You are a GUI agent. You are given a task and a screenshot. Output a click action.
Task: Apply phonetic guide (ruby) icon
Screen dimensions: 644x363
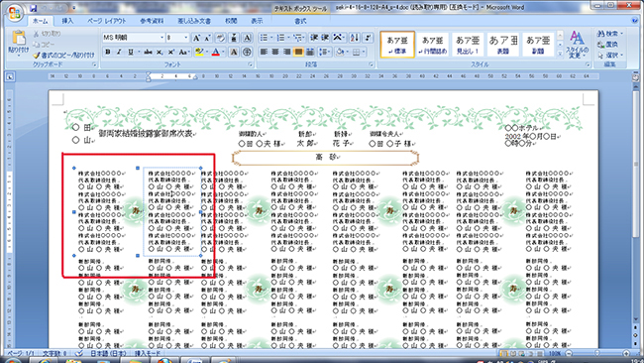[234, 38]
